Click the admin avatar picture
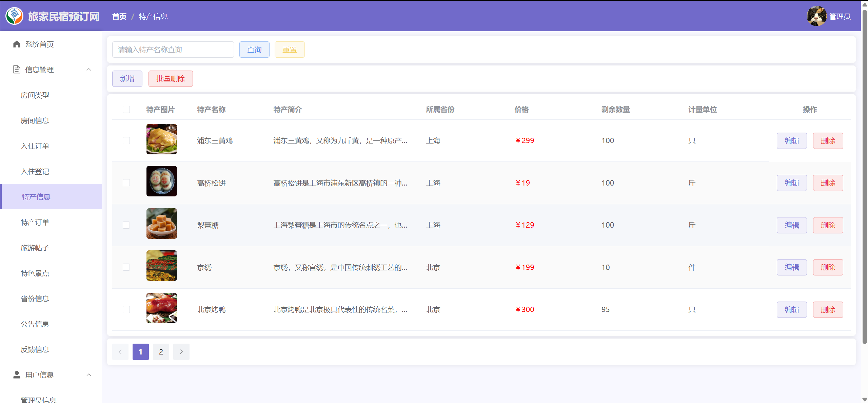Viewport: 868px width, 403px height. 816,16
